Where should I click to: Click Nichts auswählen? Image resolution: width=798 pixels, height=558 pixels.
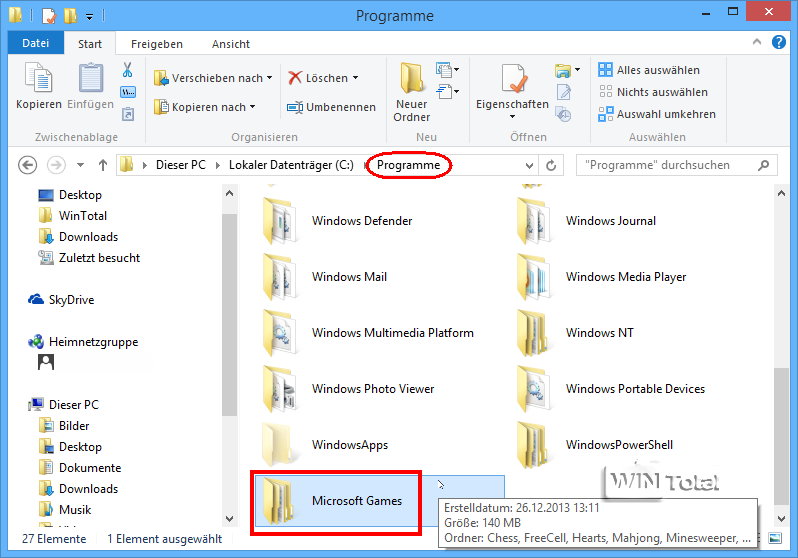pyautogui.click(x=653, y=92)
